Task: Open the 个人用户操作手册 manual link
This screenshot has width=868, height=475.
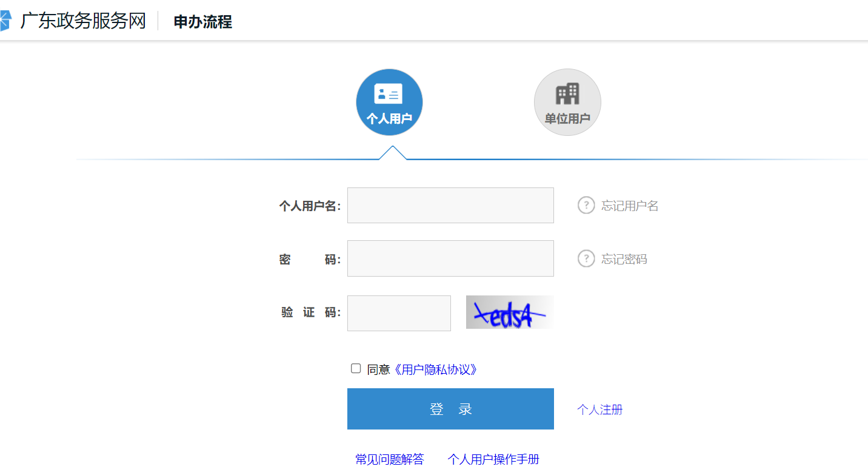Action: click(493, 459)
